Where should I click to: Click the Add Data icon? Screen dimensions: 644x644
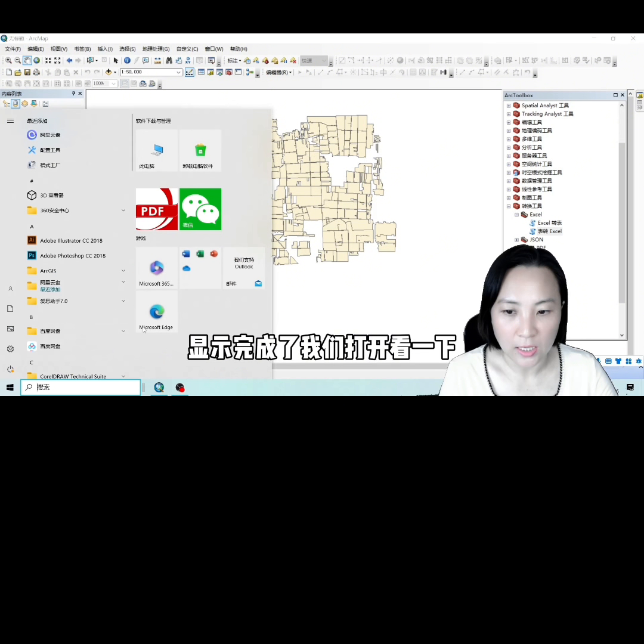coord(109,72)
